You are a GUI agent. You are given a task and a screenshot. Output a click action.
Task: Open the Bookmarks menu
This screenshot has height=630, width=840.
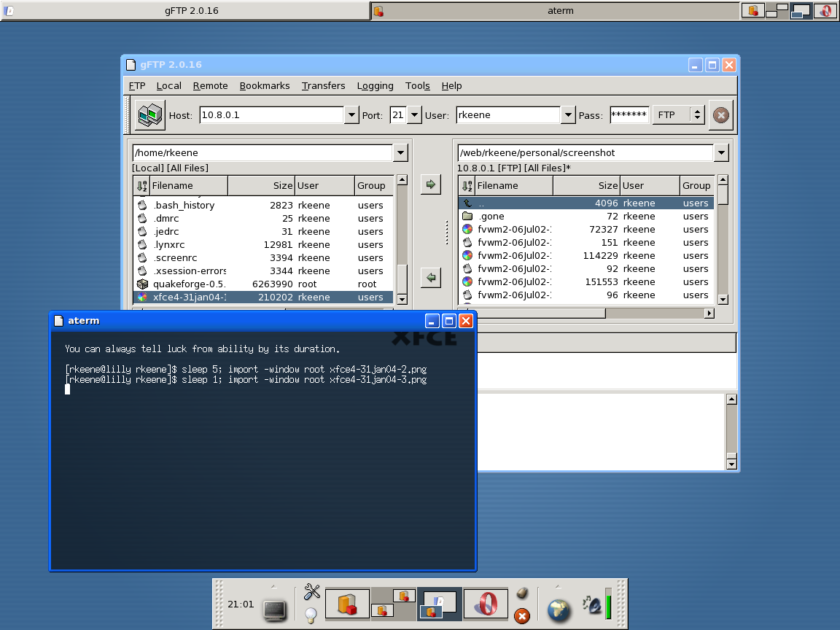(265, 86)
